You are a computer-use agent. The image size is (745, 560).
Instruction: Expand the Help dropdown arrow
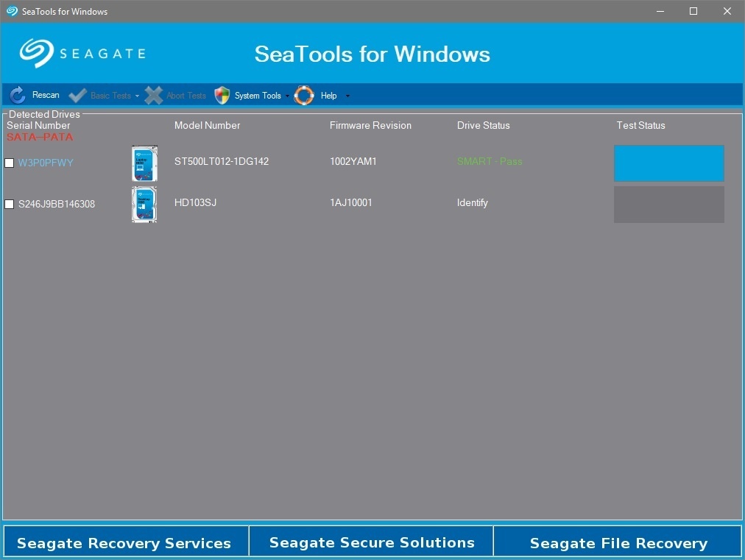click(347, 96)
